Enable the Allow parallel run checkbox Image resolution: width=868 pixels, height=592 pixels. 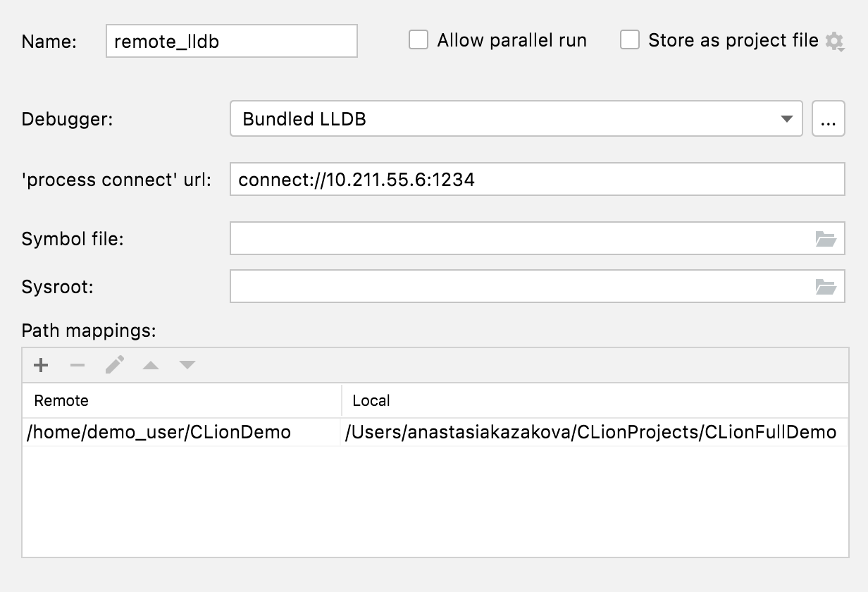coord(418,40)
